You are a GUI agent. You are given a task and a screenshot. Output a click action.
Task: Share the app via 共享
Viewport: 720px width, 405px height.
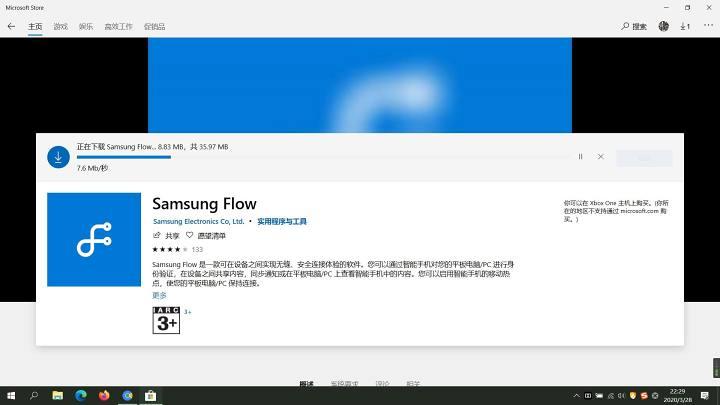[x=166, y=236]
